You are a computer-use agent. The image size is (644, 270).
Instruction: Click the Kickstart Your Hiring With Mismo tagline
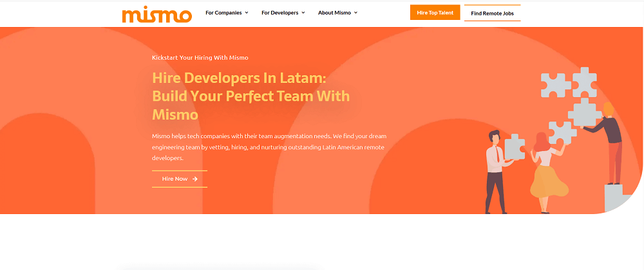tap(200, 57)
